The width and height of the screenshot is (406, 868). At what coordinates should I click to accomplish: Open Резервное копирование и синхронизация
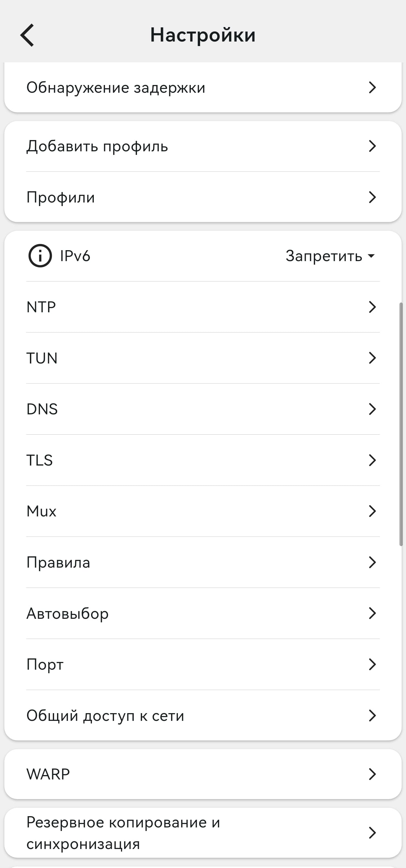pyautogui.click(x=202, y=832)
